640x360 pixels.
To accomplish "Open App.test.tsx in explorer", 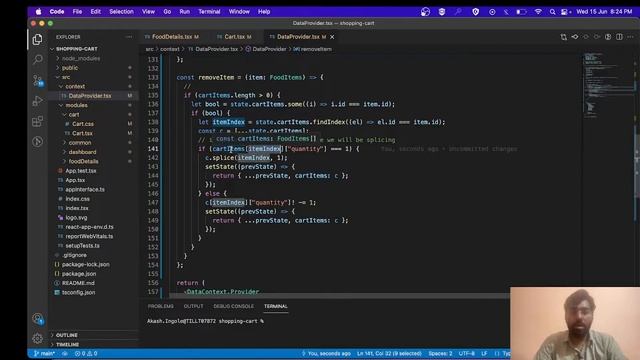I will pyautogui.click(x=81, y=171).
